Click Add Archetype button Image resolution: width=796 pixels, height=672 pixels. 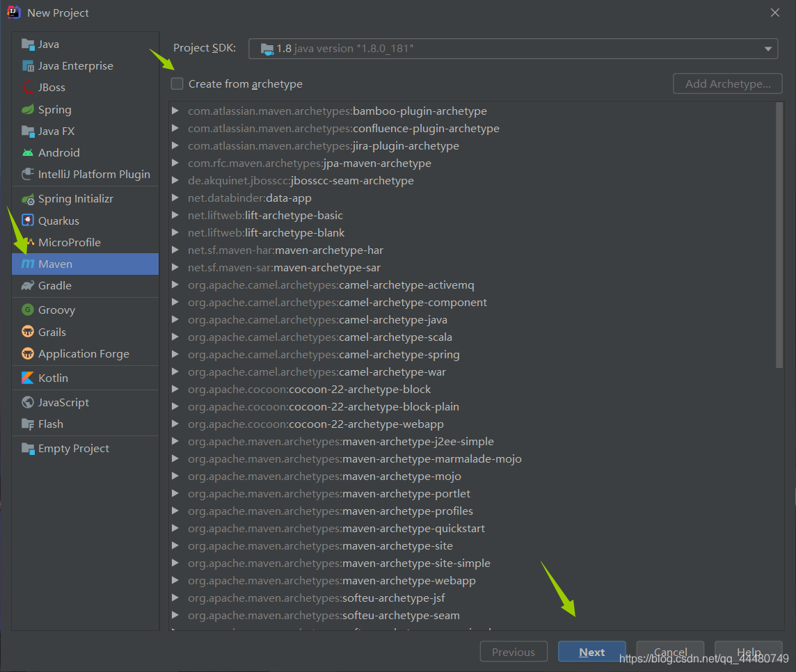point(728,83)
